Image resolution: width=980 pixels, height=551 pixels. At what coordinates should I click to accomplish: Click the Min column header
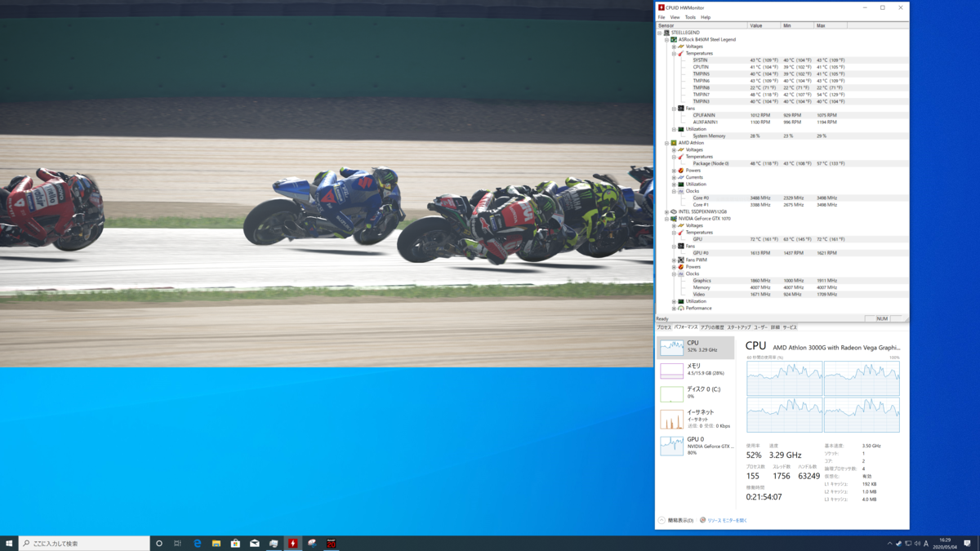pyautogui.click(x=798, y=25)
